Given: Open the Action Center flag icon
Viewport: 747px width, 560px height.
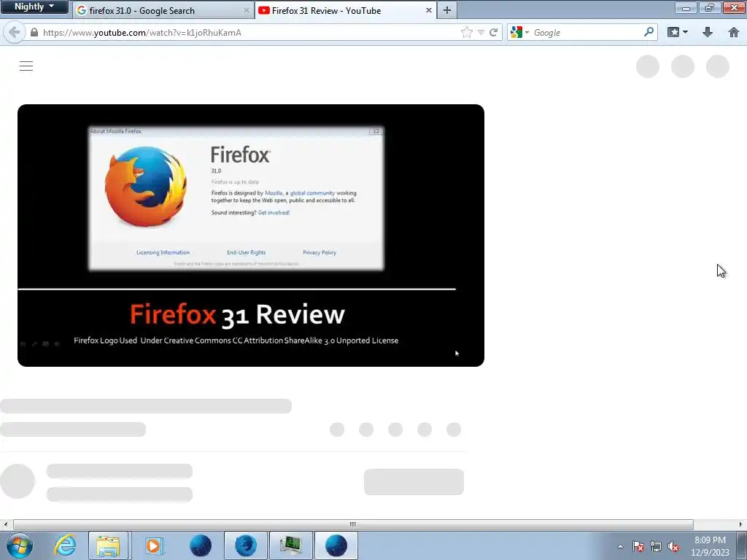Looking at the screenshot, I should pos(638,546).
